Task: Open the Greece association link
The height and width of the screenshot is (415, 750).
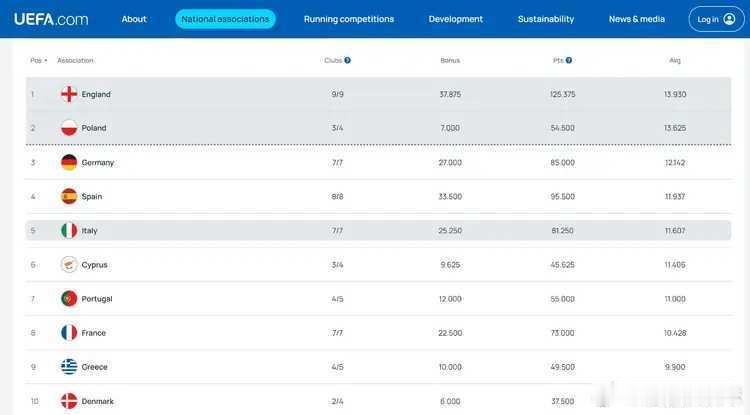Action: pos(94,367)
